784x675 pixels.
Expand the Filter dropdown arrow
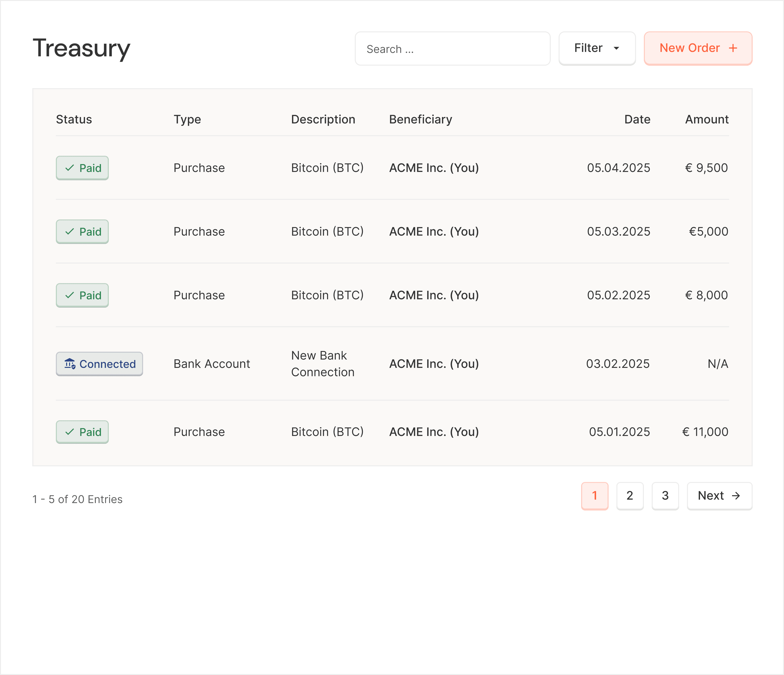(616, 48)
